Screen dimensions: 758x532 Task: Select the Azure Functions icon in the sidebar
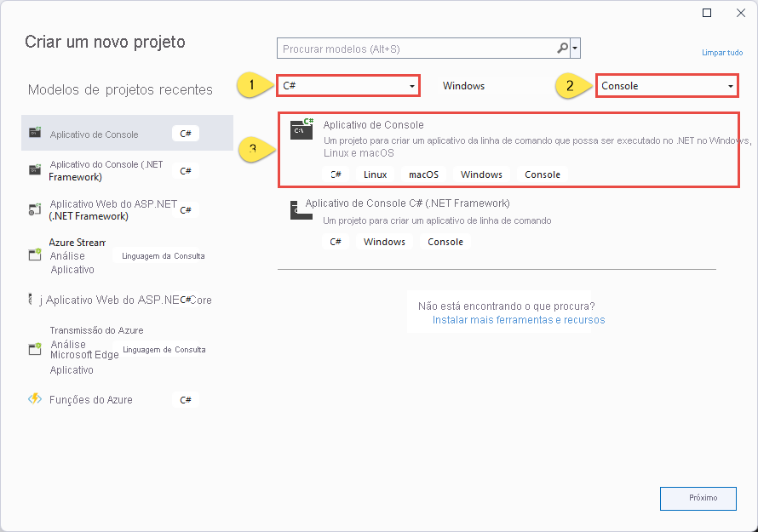37,398
